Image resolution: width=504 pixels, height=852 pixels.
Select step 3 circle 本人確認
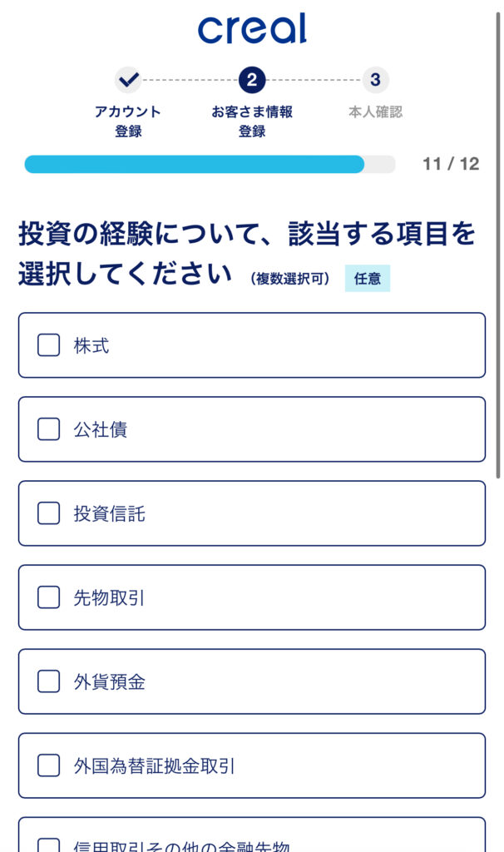point(374,81)
